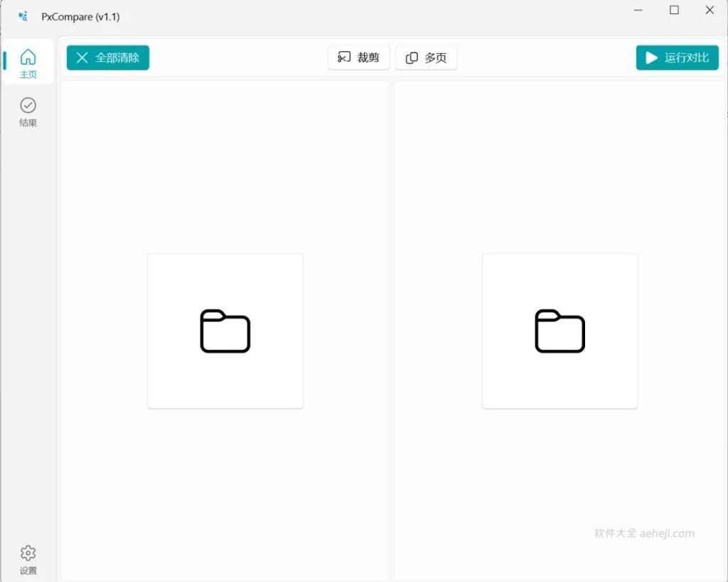Switch to the 结果 results page

[x=28, y=112]
